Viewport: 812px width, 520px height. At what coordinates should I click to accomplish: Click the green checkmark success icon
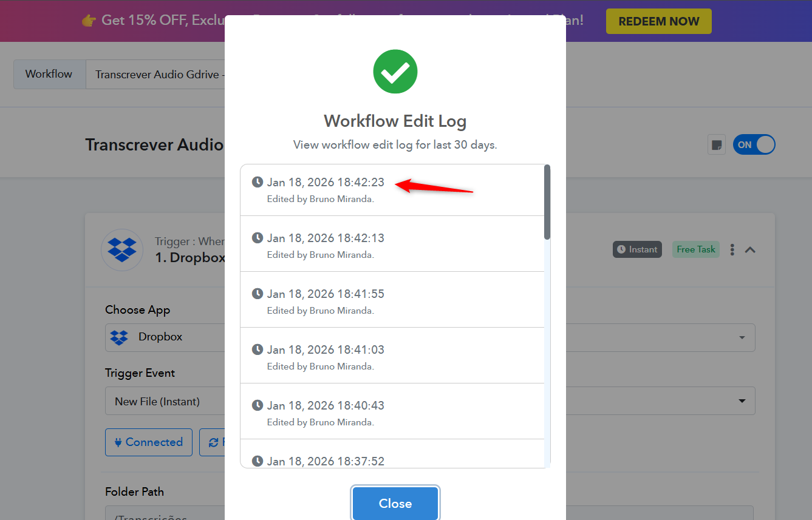pos(395,72)
